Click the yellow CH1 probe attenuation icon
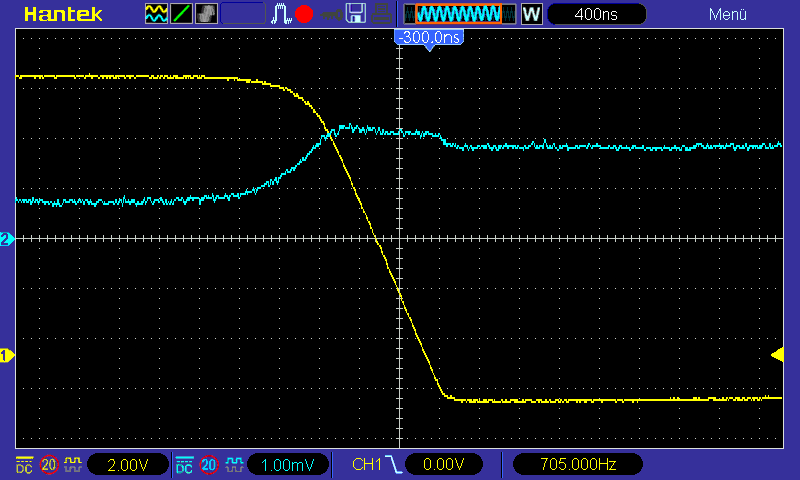The width and height of the screenshot is (800, 480). tap(73, 465)
